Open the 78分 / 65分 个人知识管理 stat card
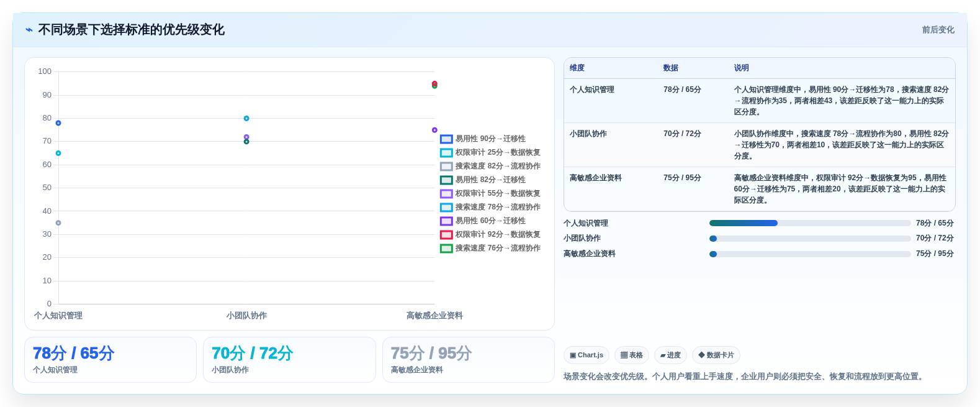 pos(110,360)
